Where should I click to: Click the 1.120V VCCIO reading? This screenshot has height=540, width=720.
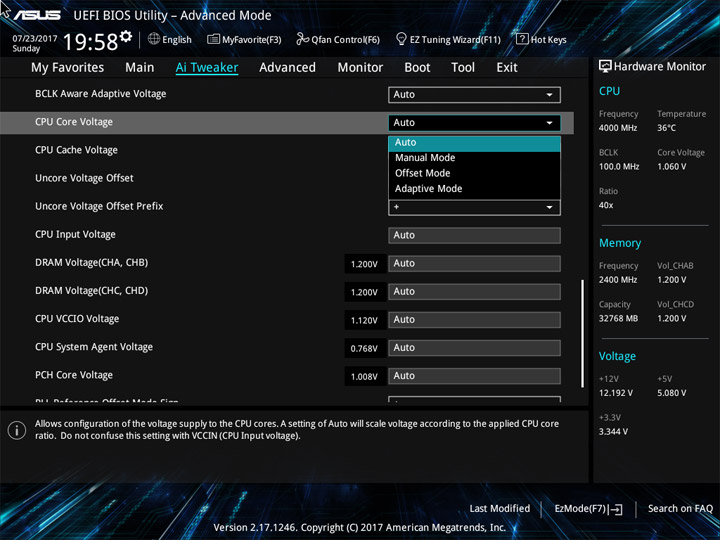click(364, 321)
